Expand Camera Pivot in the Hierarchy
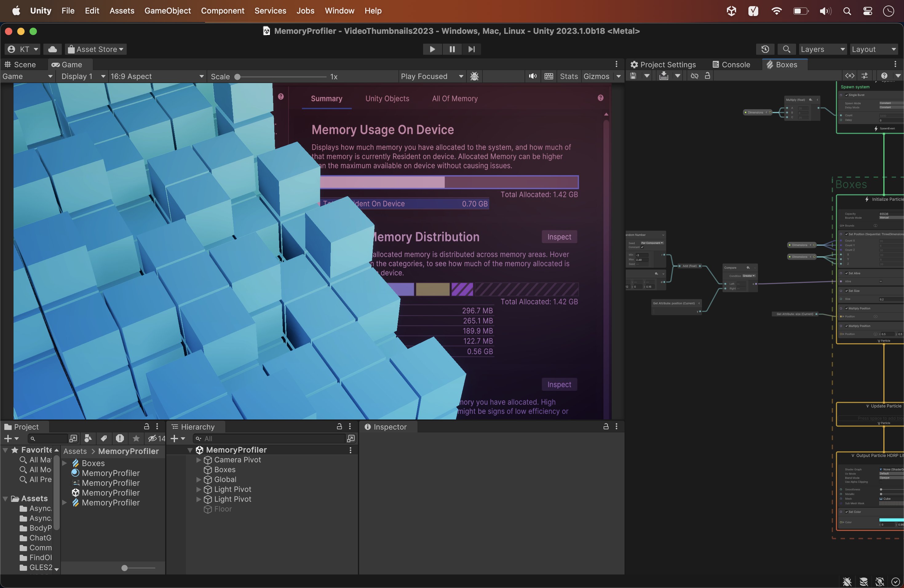 coord(199,460)
